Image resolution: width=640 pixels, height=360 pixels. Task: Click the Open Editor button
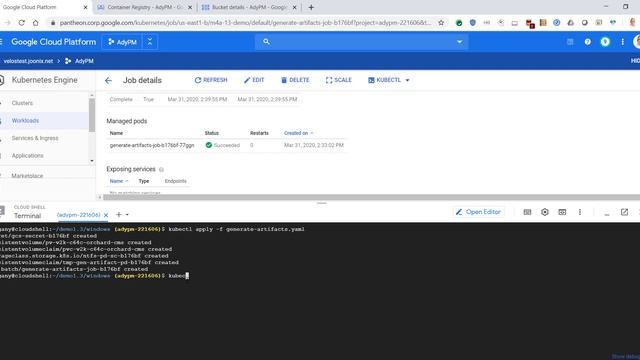pos(478,212)
